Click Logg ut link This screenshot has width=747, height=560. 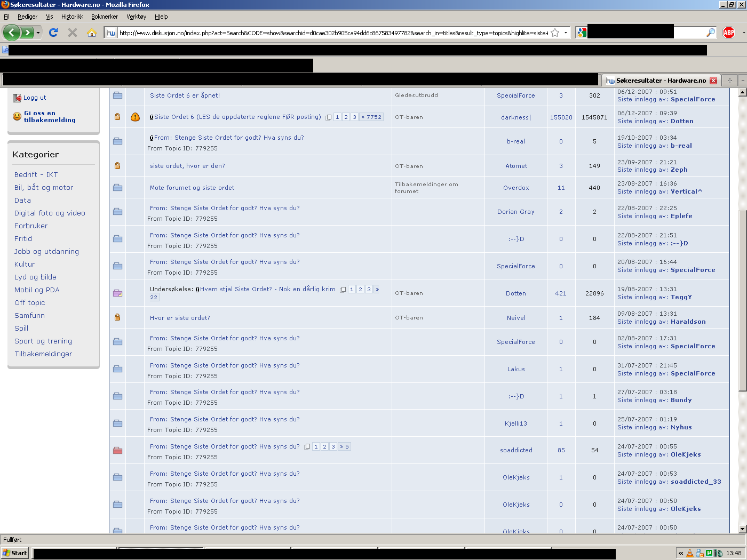coord(35,98)
